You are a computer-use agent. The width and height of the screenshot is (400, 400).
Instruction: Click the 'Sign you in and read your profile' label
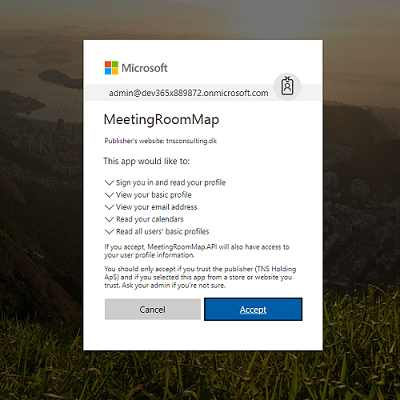tap(171, 183)
